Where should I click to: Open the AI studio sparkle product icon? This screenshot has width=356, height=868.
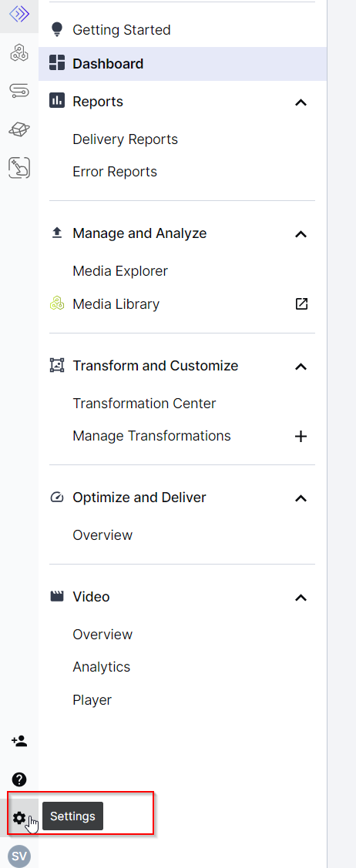coord(19,167)
